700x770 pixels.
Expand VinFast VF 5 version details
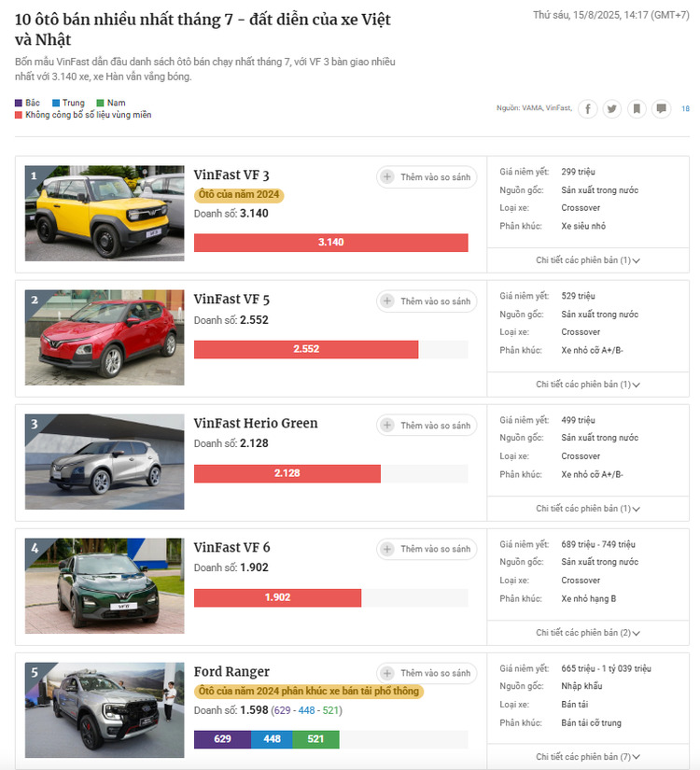click(587, 385)
